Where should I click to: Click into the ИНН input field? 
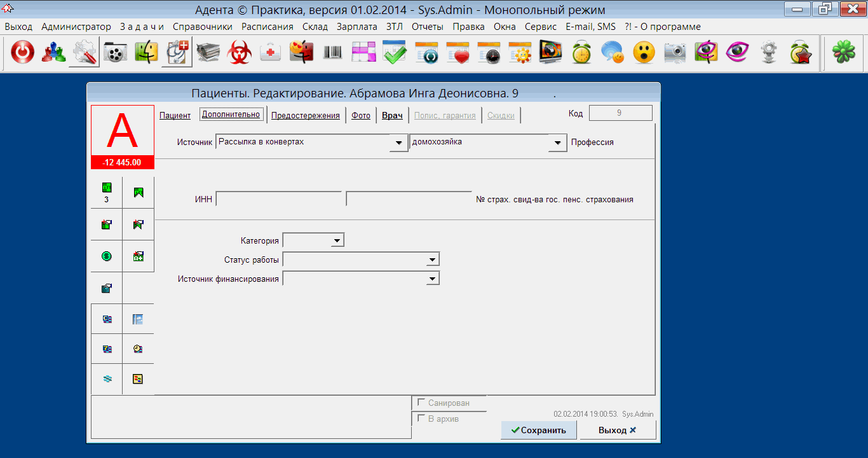coord(279,199)
